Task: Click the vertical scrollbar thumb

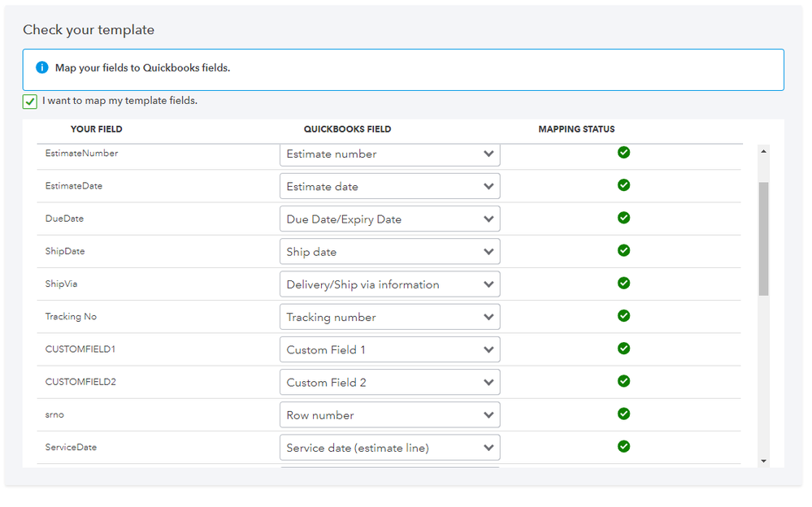Action: coord(763,238)
